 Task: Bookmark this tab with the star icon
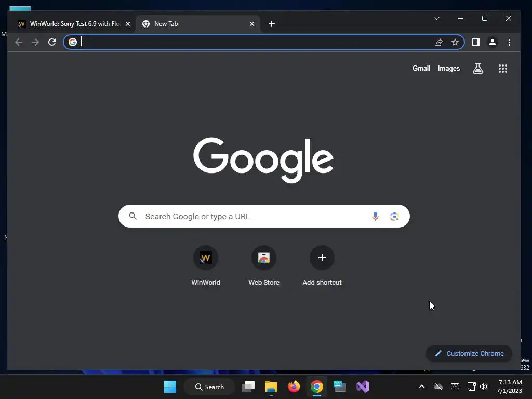[455, 42]
